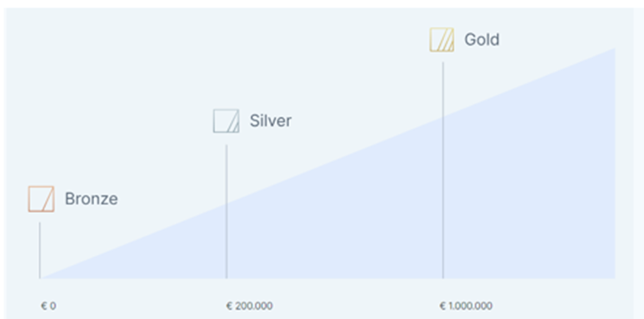This screenshot has width=644, height=319.
Task: Click the € 0 axis label
Action: click(48, 306)
